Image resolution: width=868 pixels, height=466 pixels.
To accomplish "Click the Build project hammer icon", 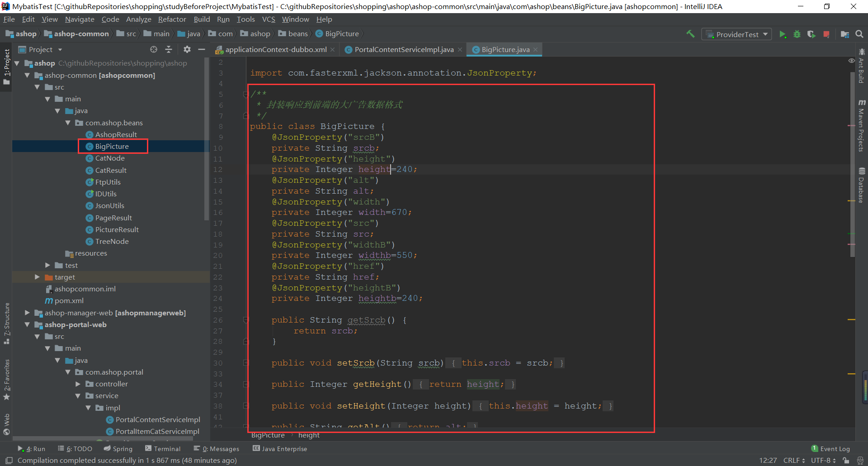I will [690, 34].
